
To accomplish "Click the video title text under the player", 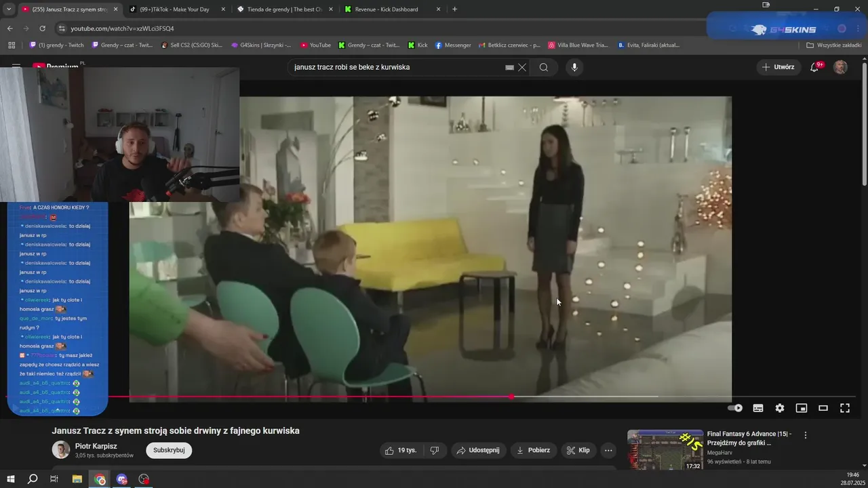I will [x=176, y=431].
